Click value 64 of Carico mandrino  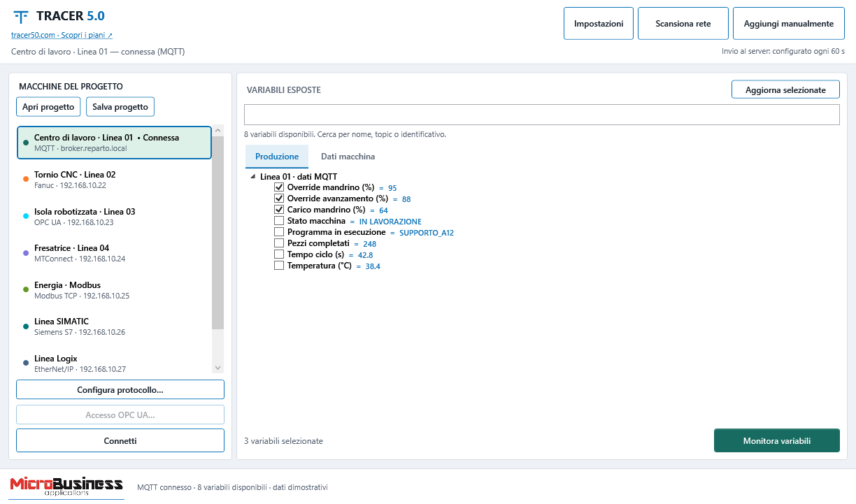pyautogui.click(x=383, y=210)
